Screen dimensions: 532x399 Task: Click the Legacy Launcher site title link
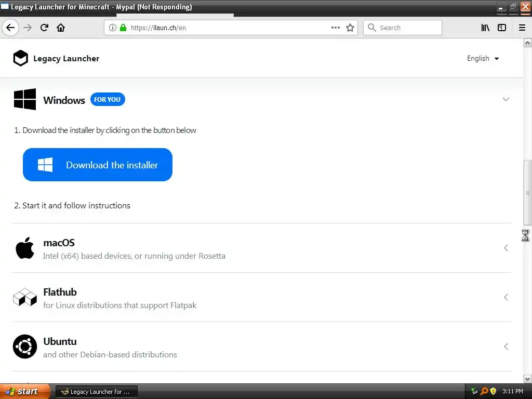pos(66,58)
